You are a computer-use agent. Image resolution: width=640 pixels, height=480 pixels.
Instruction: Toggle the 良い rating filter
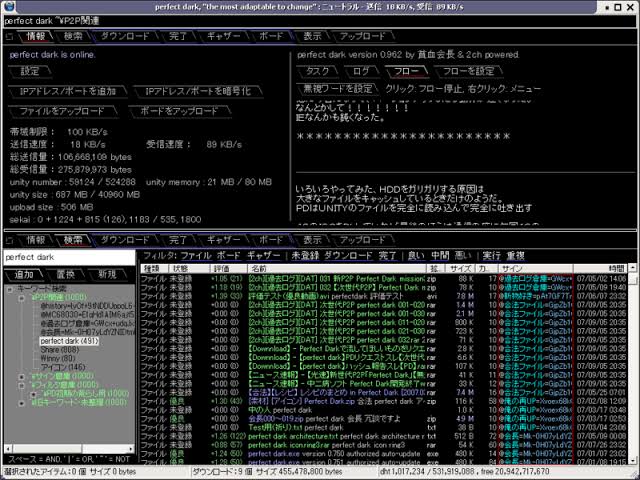416,256
